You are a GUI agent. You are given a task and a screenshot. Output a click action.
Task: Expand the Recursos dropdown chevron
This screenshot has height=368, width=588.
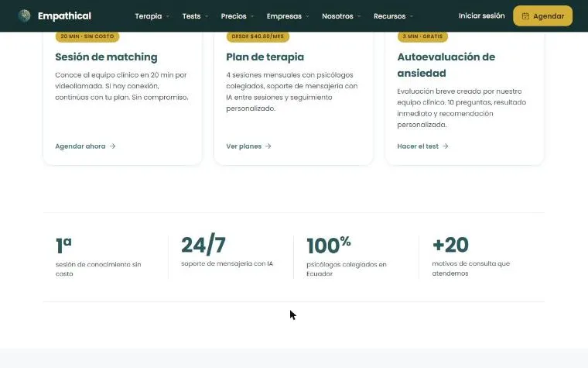tap(412, 16)
